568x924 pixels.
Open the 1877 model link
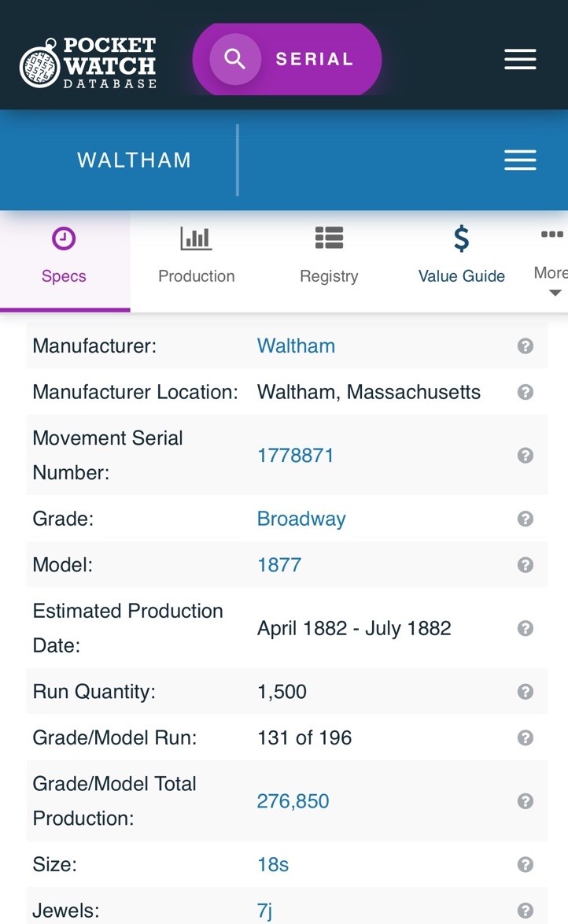[x=278, y=565]
